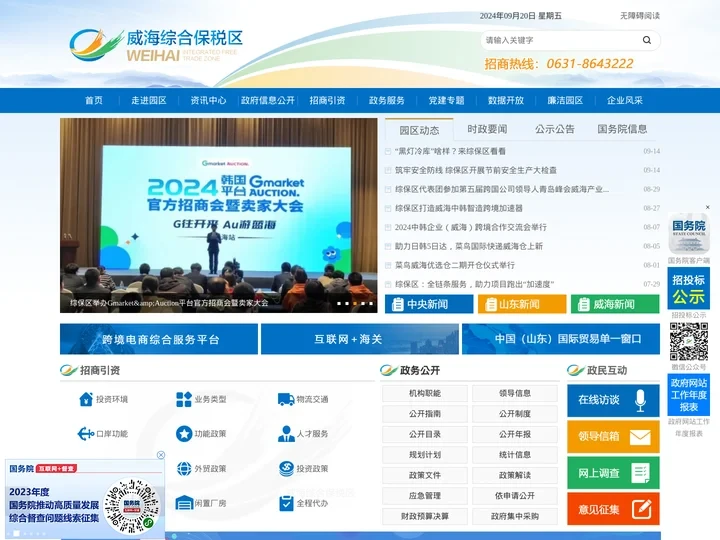This screenshot has height=540, width=720.
Task: Open the 国务院 State Council app icon
Action: pos(688,234)
